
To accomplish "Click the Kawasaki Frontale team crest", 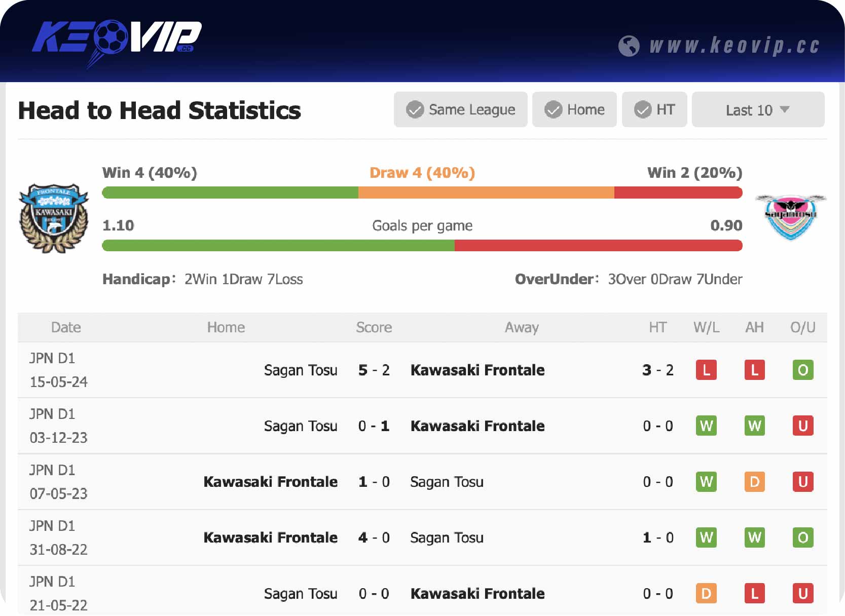I will [54, 218].
